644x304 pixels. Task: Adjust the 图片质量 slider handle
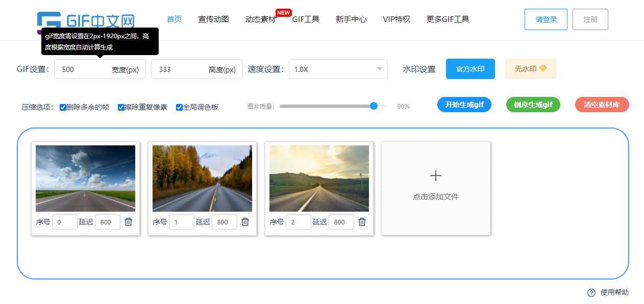[x=374, y=106]
